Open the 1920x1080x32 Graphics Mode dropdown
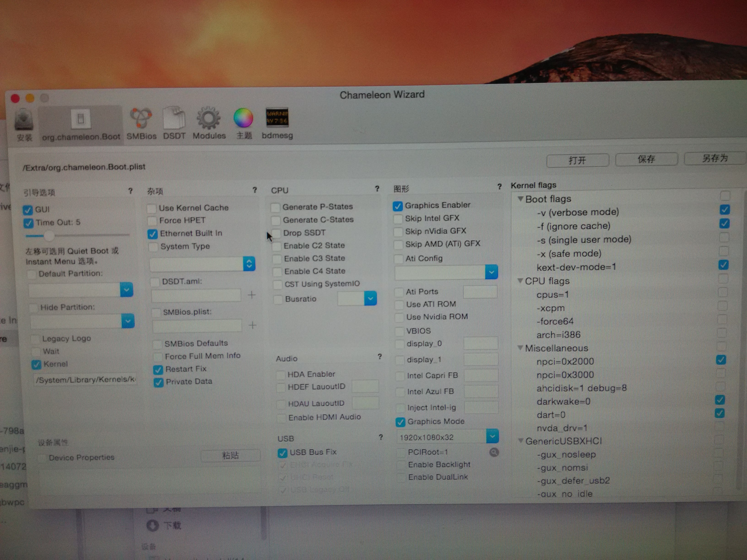The image size is (747, 560). [x=492, y=436]
